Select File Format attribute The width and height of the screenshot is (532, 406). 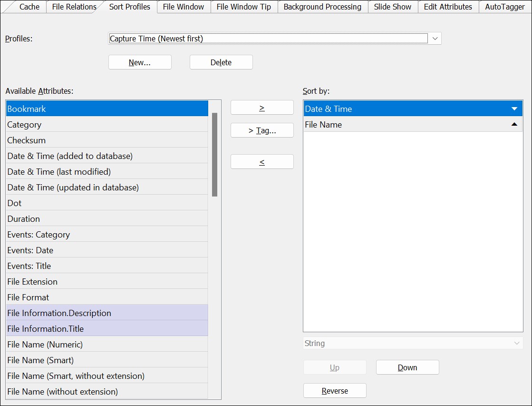[x=107, y=297]
